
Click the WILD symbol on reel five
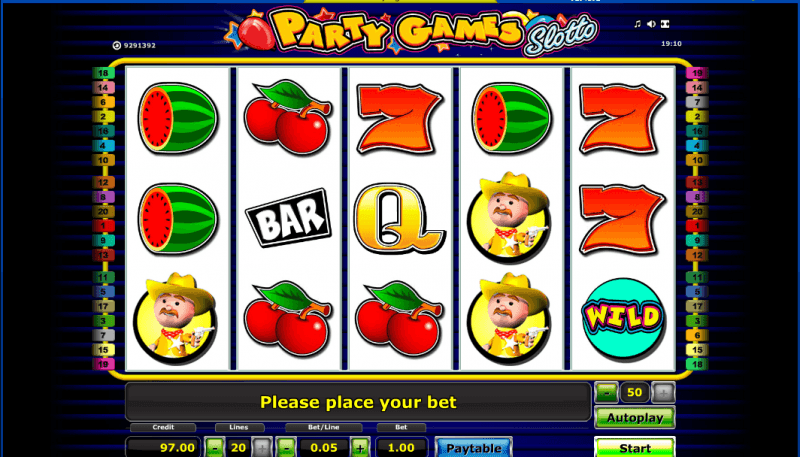pos(623,317)
